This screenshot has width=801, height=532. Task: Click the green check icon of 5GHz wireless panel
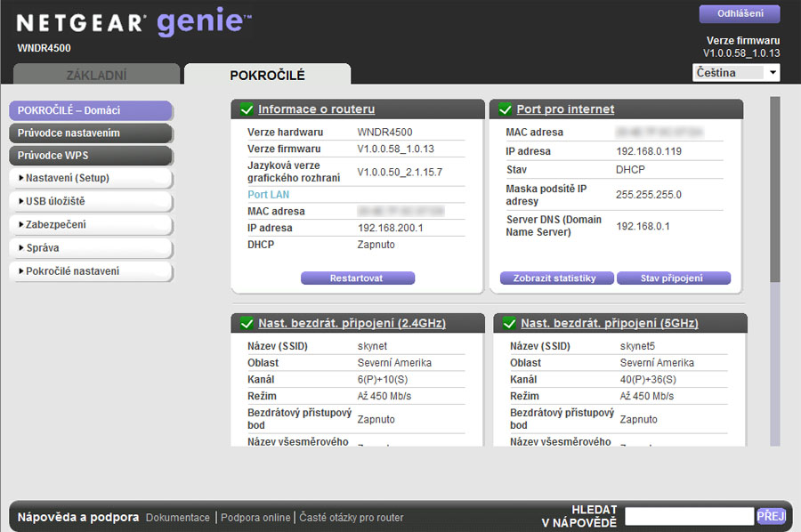[509, 323]
